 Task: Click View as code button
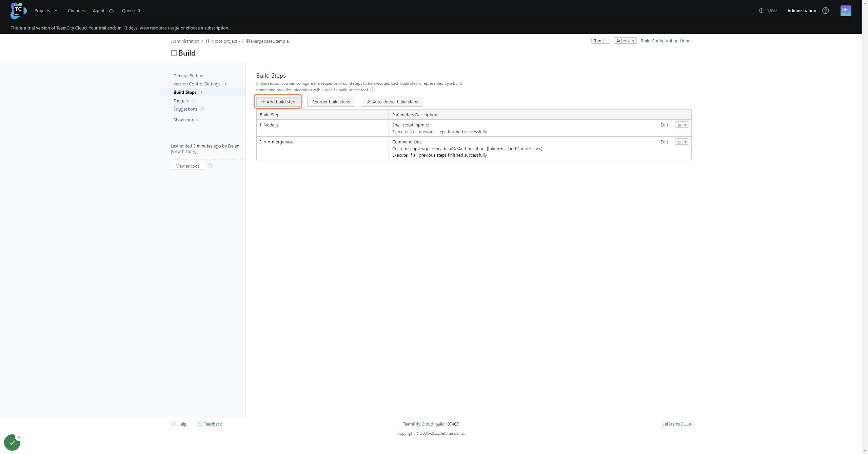pyautogui.click(x=188, y=166)
